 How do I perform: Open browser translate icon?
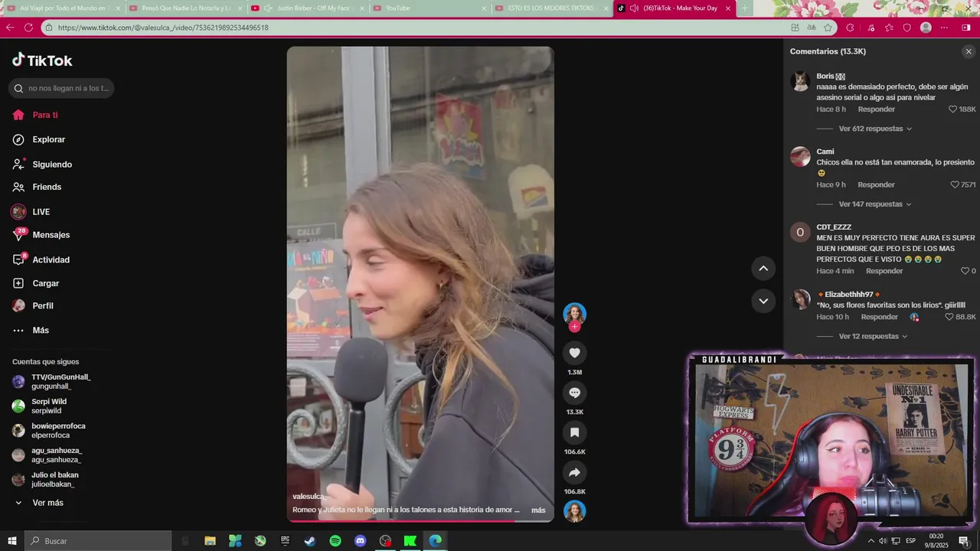pyautogui.click(x=812, y=28)
